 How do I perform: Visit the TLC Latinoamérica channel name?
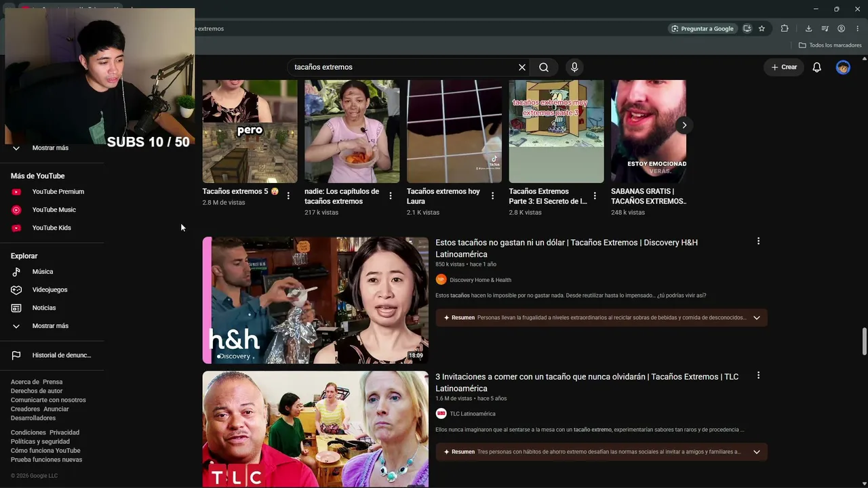(x=473, y=413)
